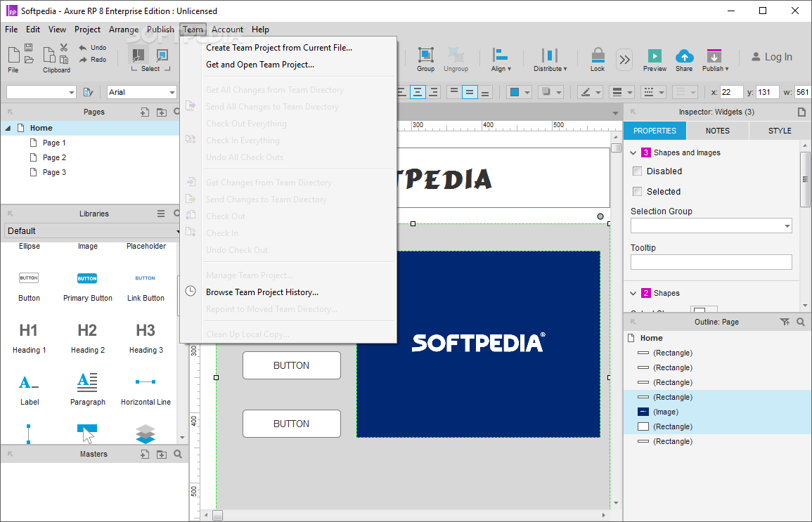Select Paragraph widget in library
The height and width of the screenshot is (522, 812).
coord(87,389)
